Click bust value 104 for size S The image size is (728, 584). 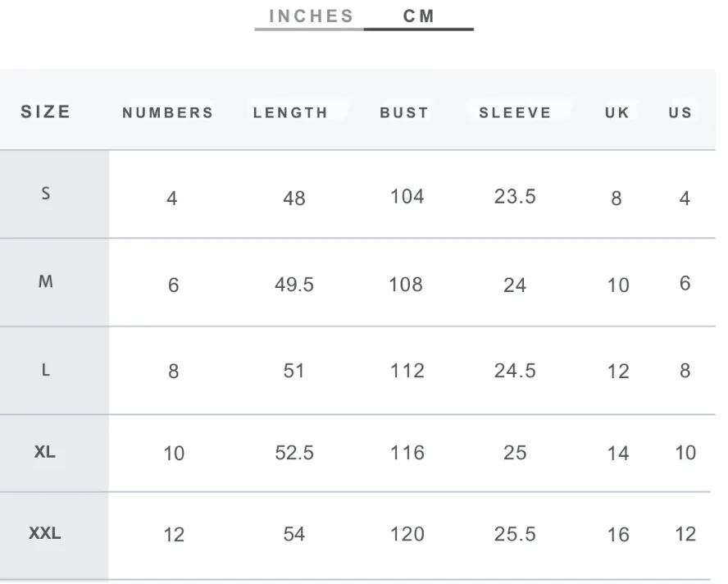tap(407, 197)
